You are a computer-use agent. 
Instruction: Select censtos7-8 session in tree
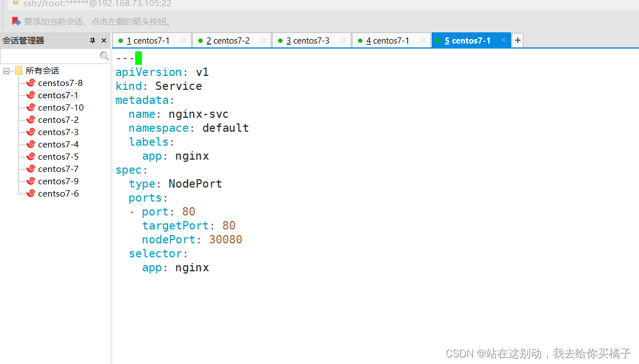(60, 83)
